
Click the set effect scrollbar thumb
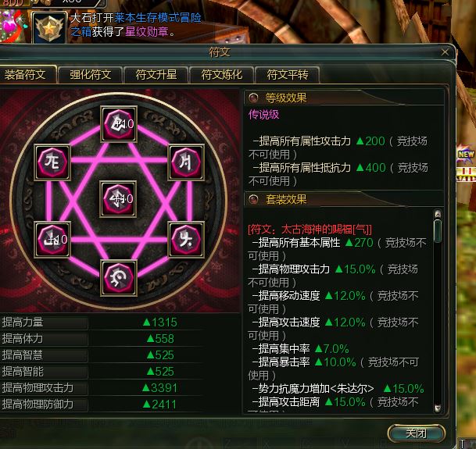(x=438, y=231)
